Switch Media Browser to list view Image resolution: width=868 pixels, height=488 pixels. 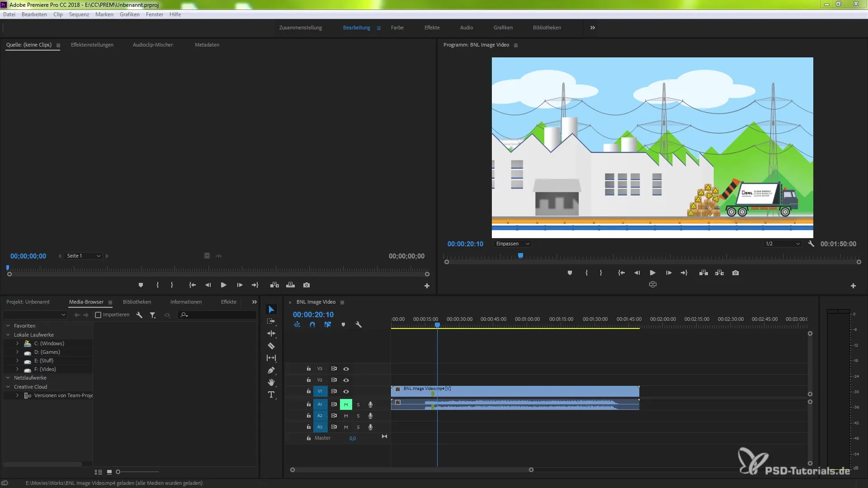(x=98, y=472)
